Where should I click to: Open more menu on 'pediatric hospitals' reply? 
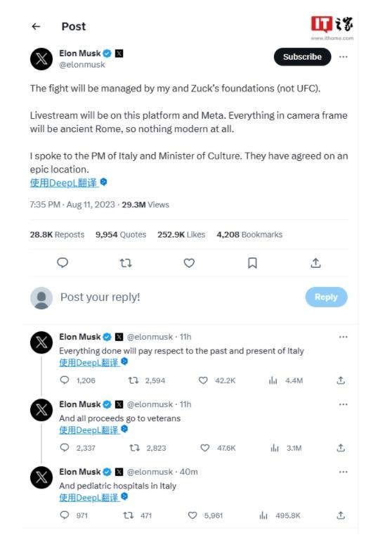point(343,472)
